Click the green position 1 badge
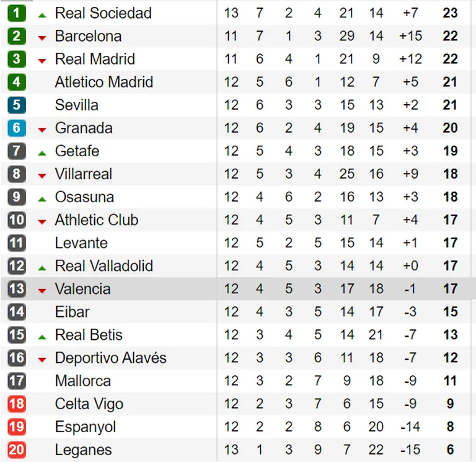The image size is (476, 462). 16,13
